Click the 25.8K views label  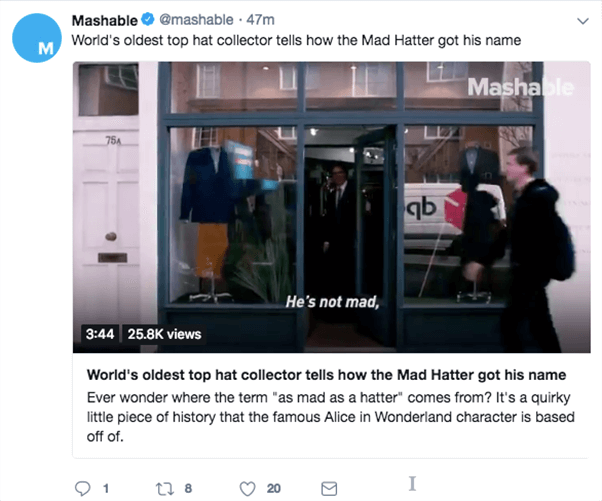[164, 334]
